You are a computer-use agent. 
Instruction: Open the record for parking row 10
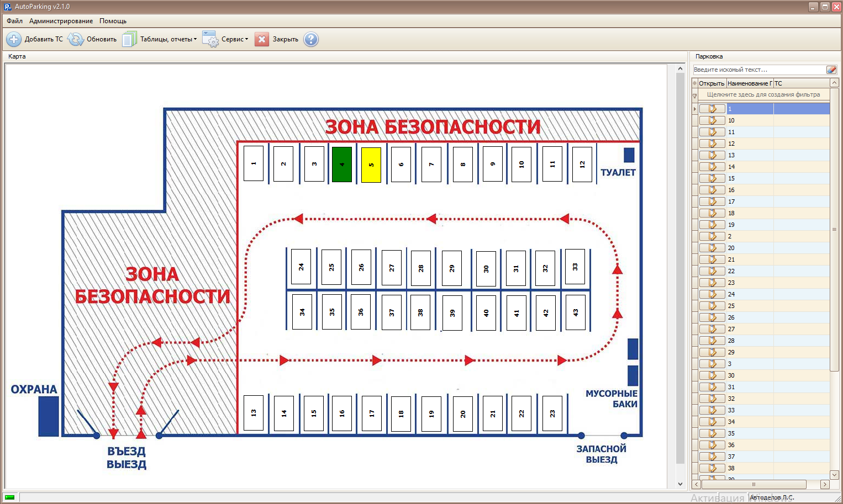(712, 120)
